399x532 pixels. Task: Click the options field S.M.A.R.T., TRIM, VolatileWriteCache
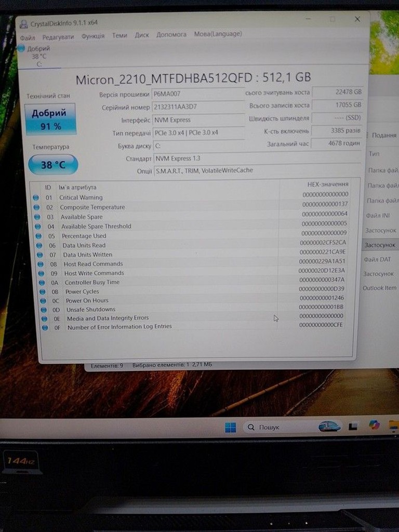[258, 170]
